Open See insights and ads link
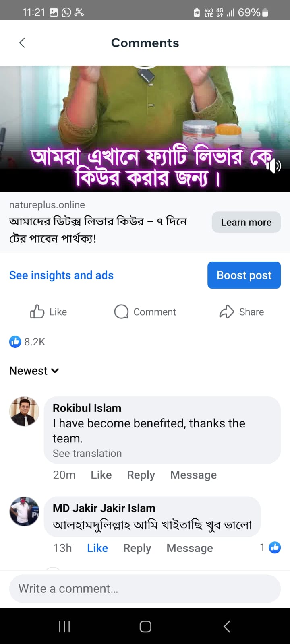The image size is (290, 644). 61,275
